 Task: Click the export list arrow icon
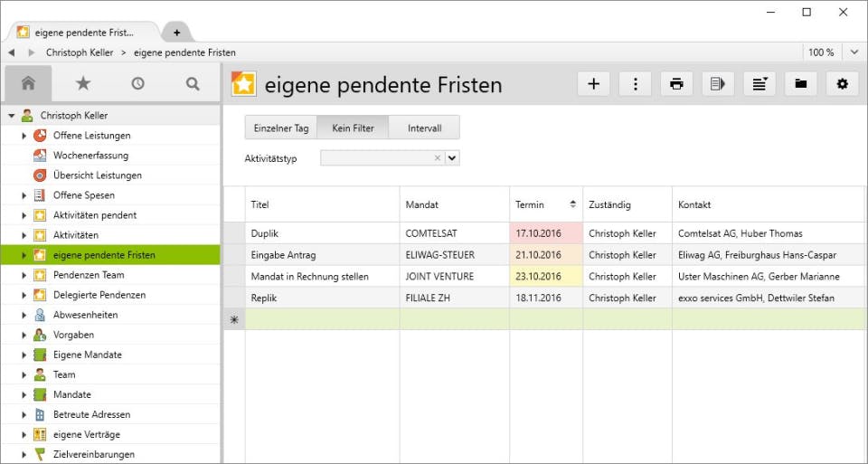[718, 84]
